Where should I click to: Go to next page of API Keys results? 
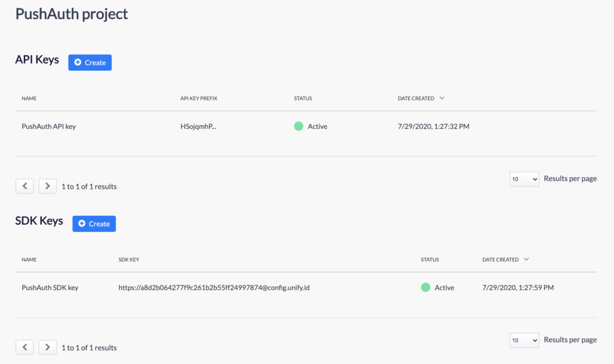click(x=47, y=186)
